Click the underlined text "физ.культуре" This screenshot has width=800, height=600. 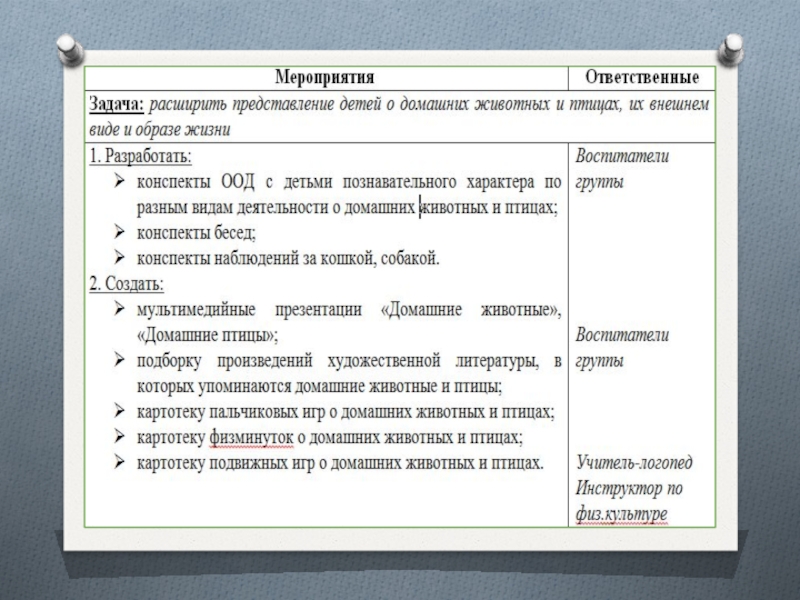point(621,514)
